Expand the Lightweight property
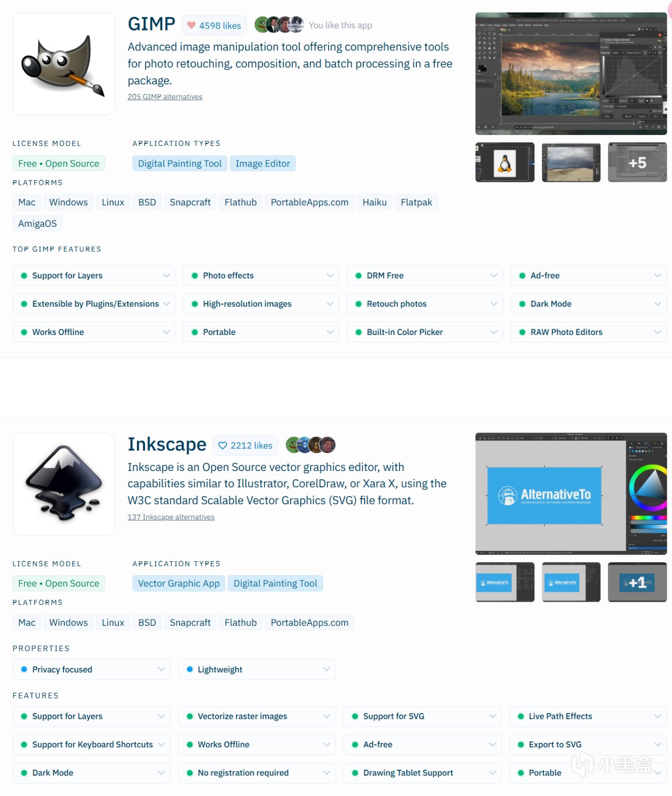The height and width of the screenshot is (796, 672). (257, 669)
